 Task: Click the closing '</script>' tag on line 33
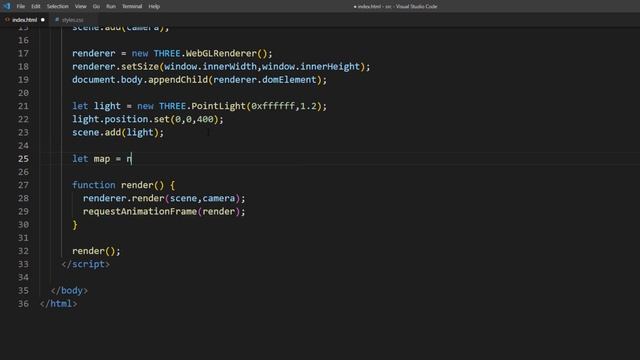pos(85,264)
